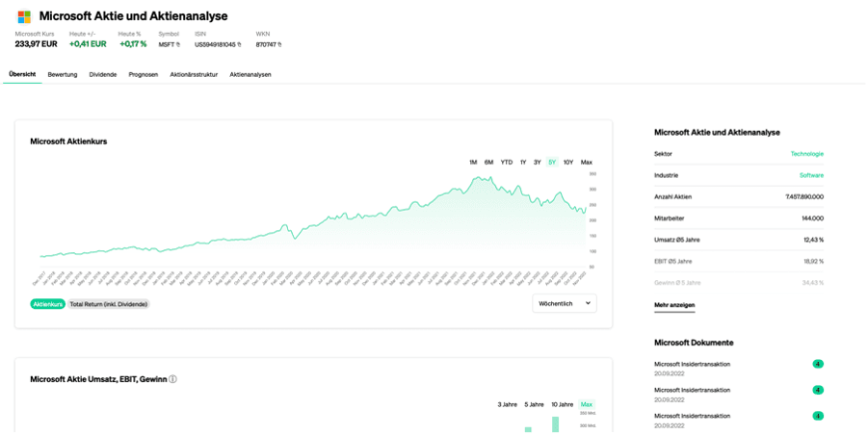Enable the Aktienkurs chart mode

point(48,304)
